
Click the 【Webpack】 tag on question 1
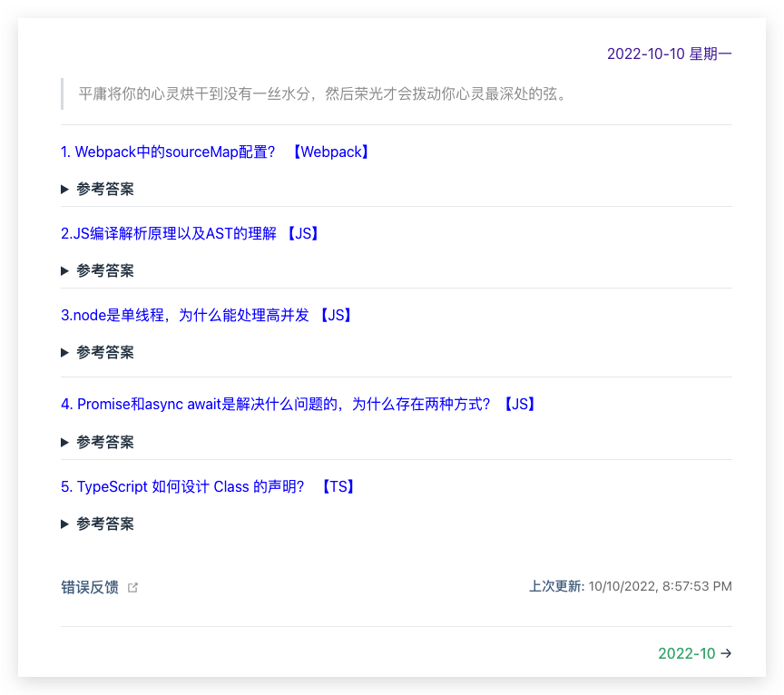[330, 152]
